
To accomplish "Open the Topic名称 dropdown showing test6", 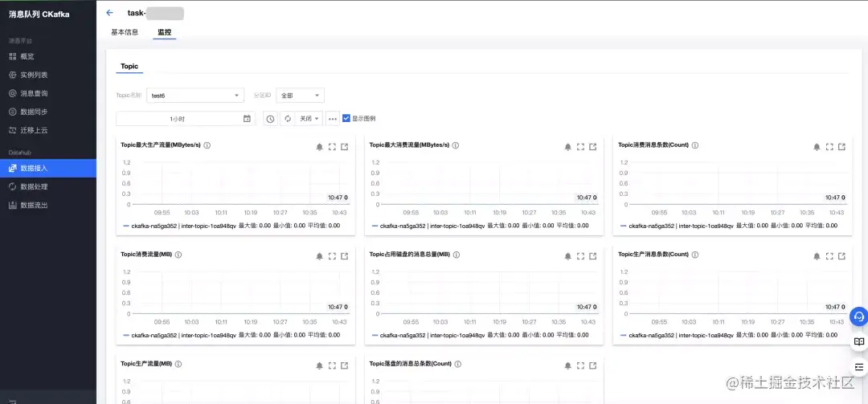I will point(195,96).
